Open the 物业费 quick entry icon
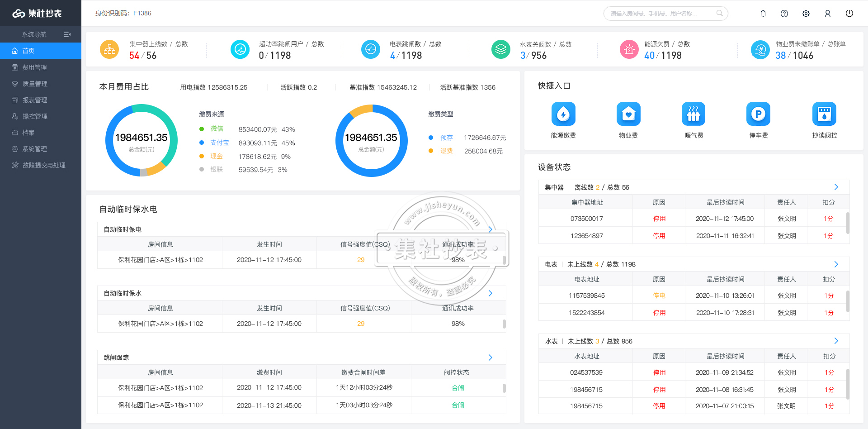This screenshot has width=868, height=429. tap(628, 114)
